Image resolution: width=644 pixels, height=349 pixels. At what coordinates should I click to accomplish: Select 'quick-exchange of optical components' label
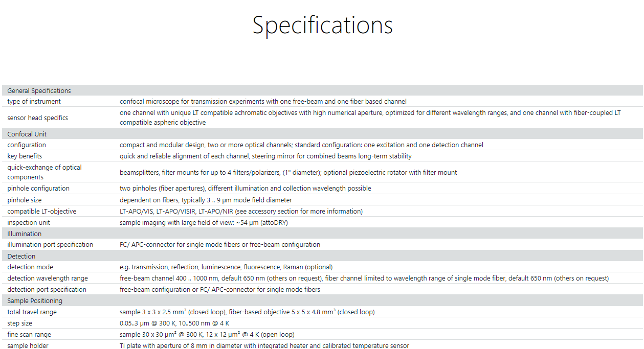(x=45, y=172)
